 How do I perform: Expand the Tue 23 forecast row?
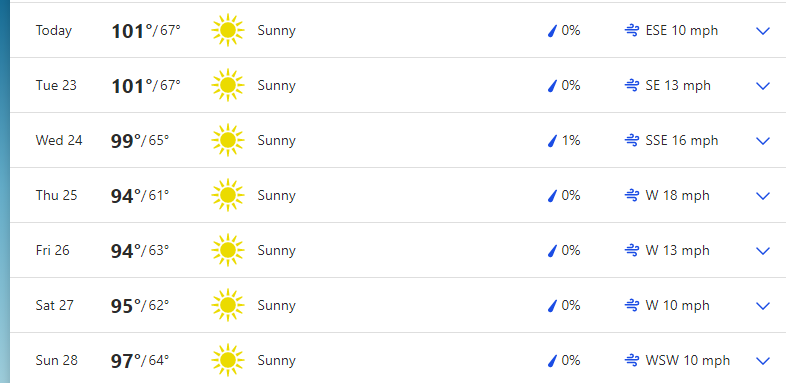[762, 86]
